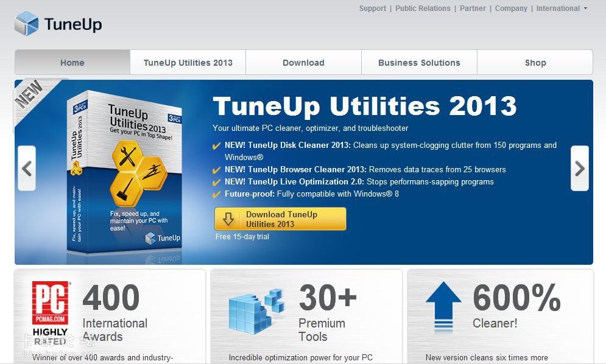The image size is (606, 364).
Task: Click 'NEW! TuneUp Live Optimization 2.0:' text
Action: tap(294, 181)
